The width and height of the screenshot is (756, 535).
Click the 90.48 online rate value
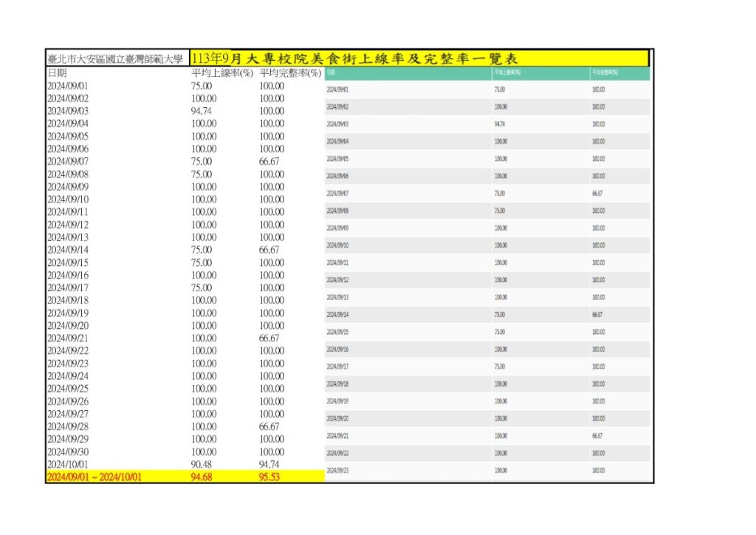[x=203, y=465]
